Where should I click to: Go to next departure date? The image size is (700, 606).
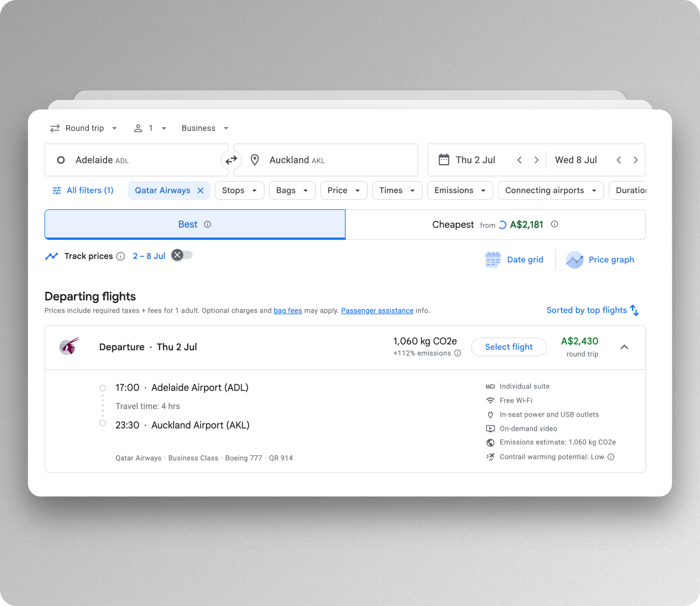coord(536,160)
